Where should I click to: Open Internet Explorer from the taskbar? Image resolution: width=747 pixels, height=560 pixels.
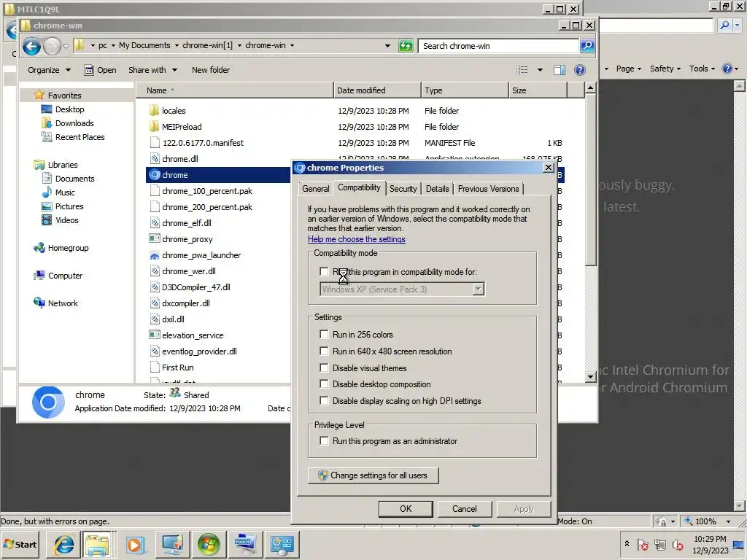coord(64,544)
